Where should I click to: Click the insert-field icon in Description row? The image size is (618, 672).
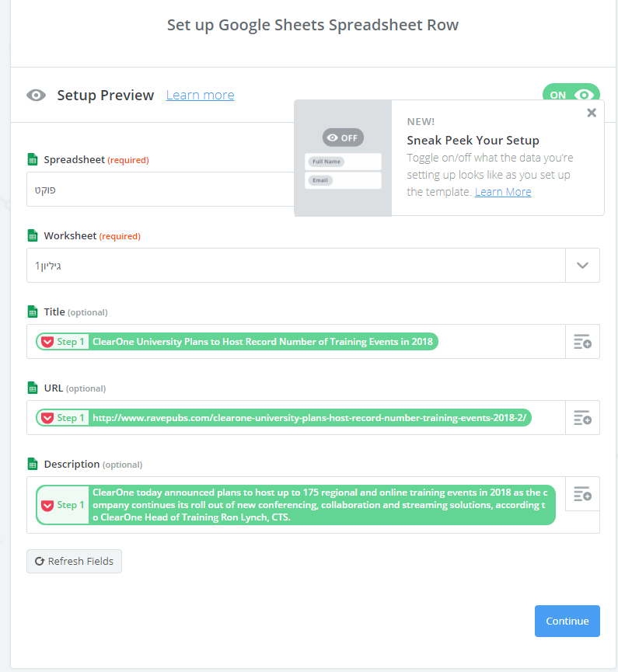[582, 494]
